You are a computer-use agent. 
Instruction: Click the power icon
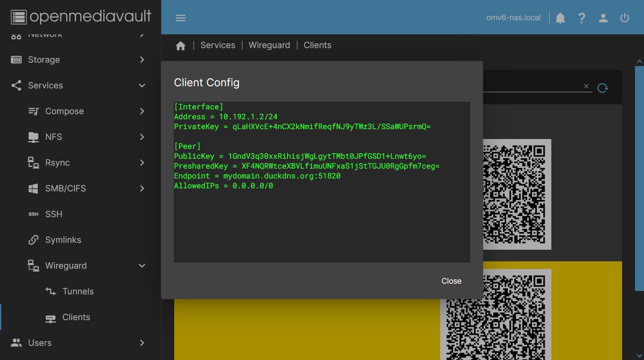[x=625, y=18]
